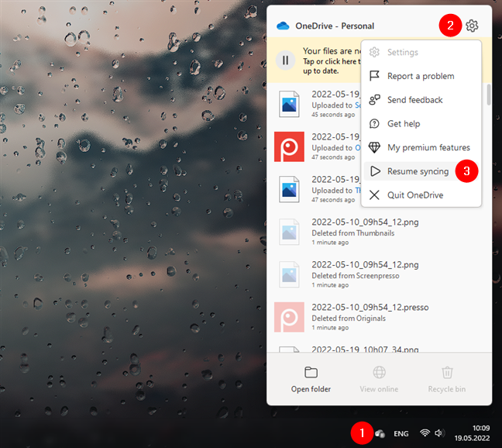Click the folder icon above Open folder
502x448 pixels.
click(x=311, y=372)
